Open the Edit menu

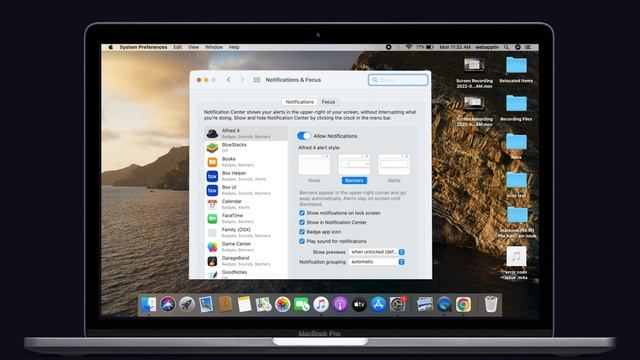tap(178, 47)
